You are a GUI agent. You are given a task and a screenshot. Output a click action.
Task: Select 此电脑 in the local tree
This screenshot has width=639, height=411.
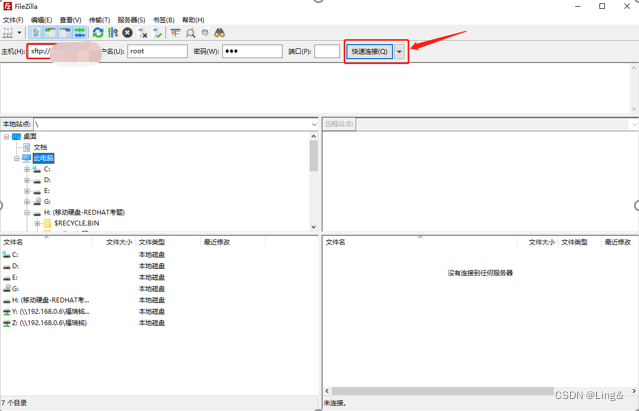(43, 158)
